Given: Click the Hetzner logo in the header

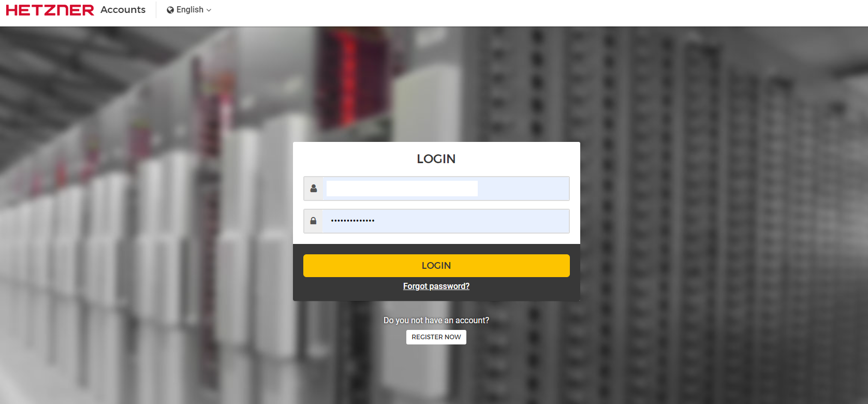Looking at the screenshot, I should [50, 10].
